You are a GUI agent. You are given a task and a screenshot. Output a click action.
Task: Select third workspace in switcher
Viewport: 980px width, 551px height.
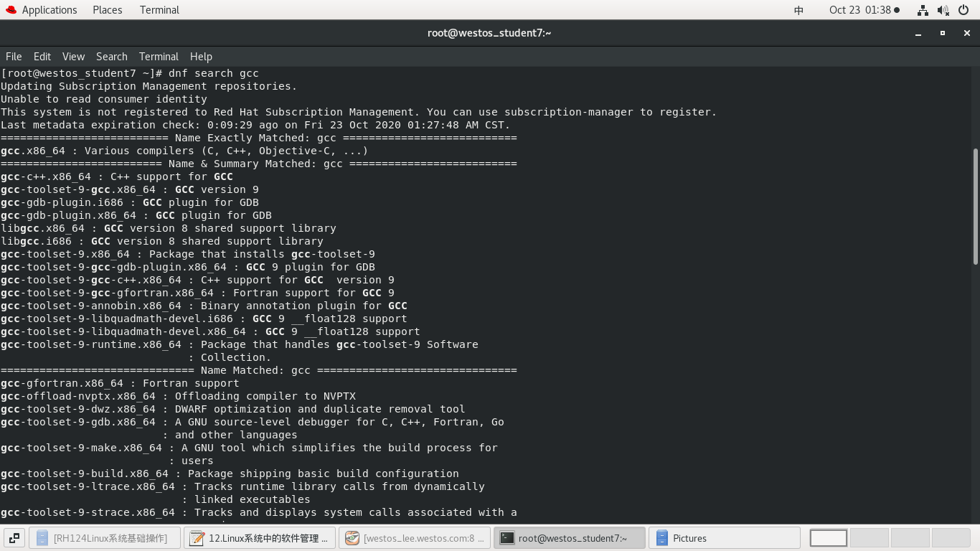(x=910, y=538)
